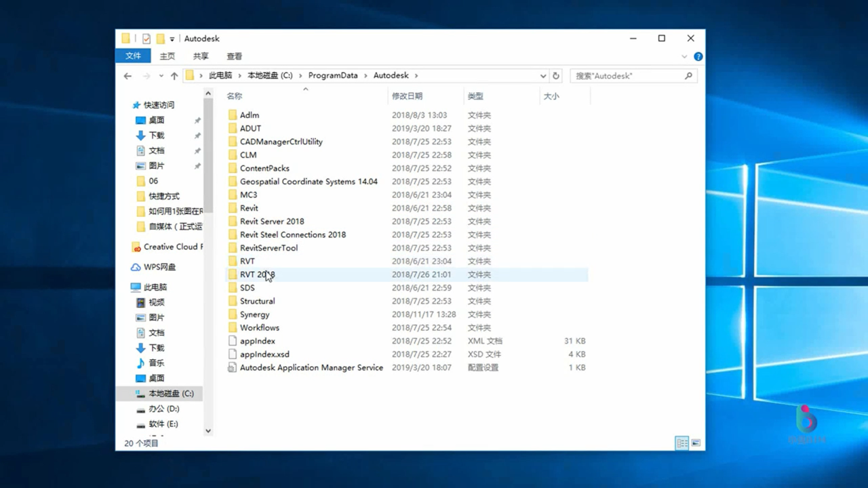Click 快速访问 in navigation pane
The width and height of the screenshot is (868, 488).
pos(153,105)
